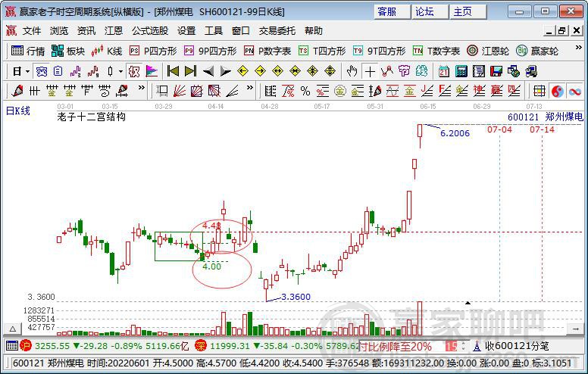
Task: Click the notebook list icon
Action: pyautogui.click(x=479, y=71)
